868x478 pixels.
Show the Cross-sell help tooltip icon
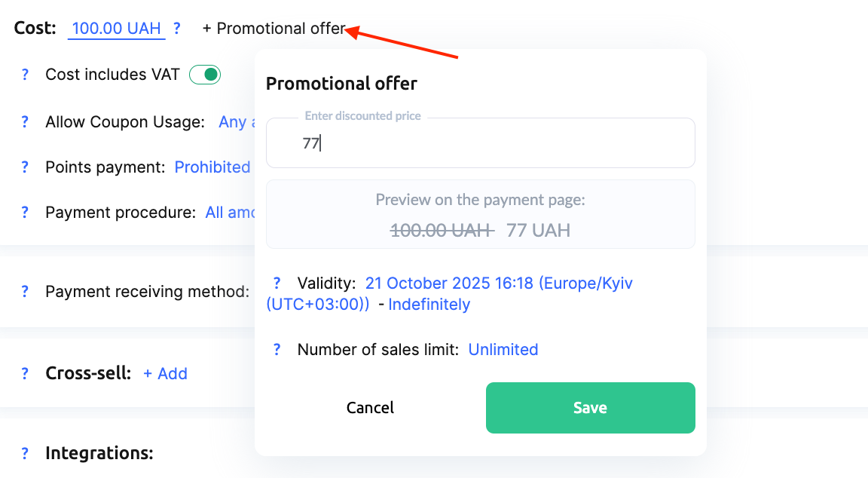pyautogui.click(x=25, y=373)
